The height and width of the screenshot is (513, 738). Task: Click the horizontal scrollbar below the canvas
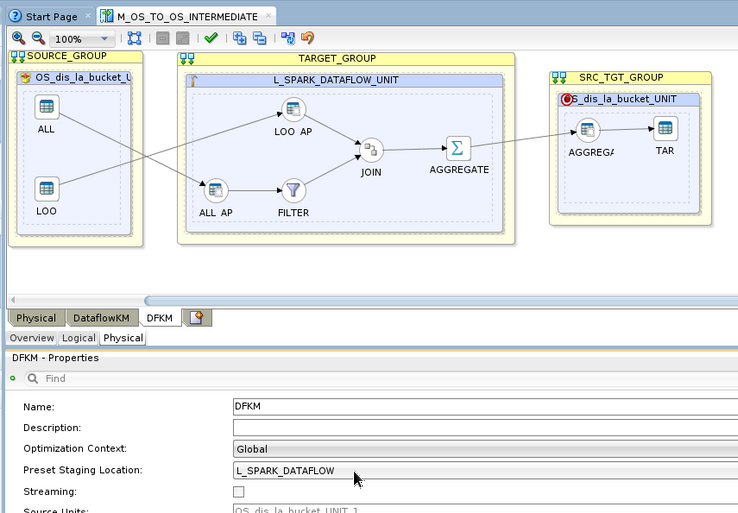440,301
